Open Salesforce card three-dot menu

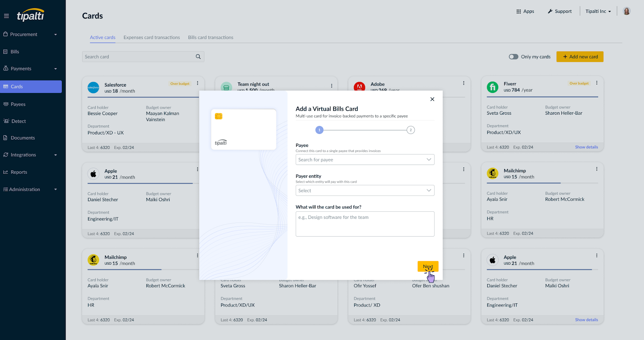pos(198,83)
